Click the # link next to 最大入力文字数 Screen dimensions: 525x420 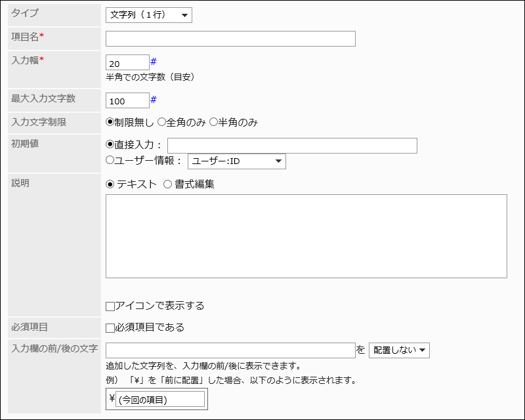tap(154, 100)
